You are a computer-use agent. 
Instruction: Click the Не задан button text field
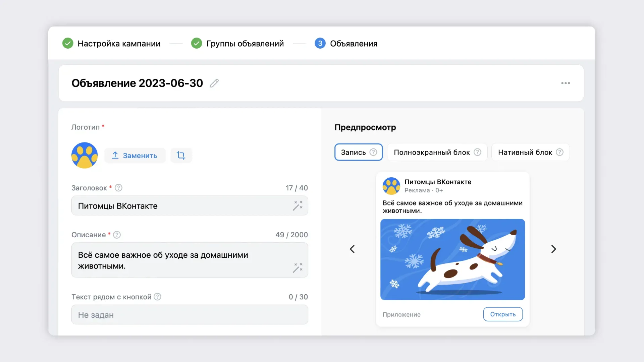190,315
